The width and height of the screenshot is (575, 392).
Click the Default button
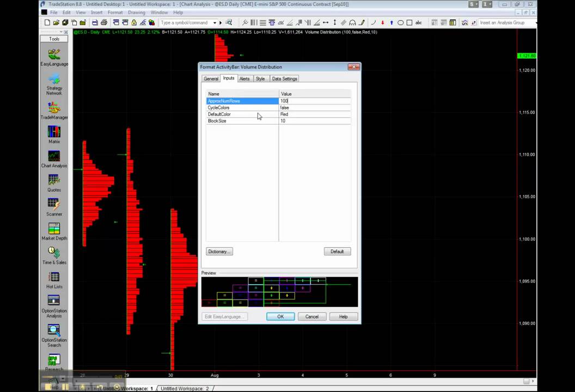(338, 252)
